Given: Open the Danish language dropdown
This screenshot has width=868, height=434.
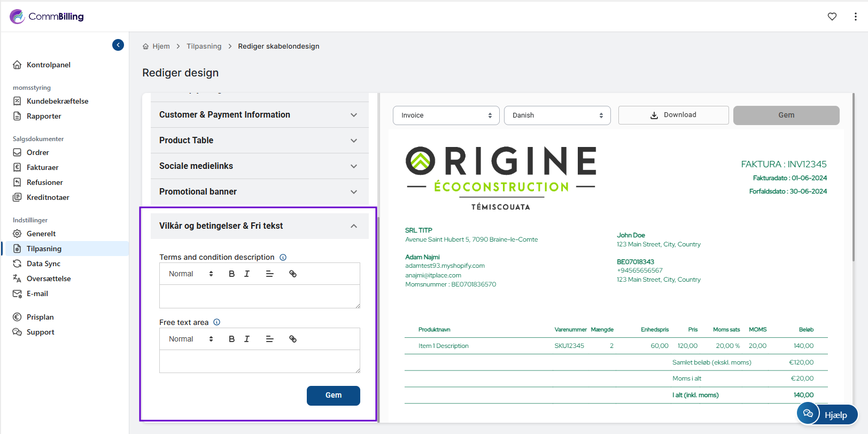Looking at the screenshot, I should pos(557,115).
